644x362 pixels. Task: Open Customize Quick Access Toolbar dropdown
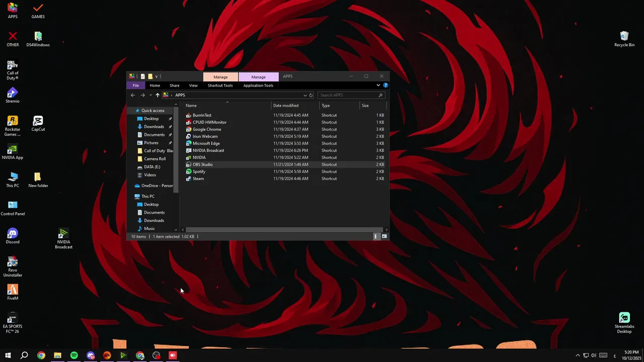point(156,76)
